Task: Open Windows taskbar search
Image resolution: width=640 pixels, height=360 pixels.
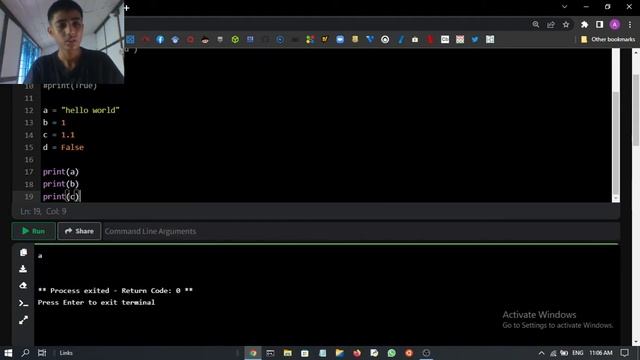Action: [25, 353]
